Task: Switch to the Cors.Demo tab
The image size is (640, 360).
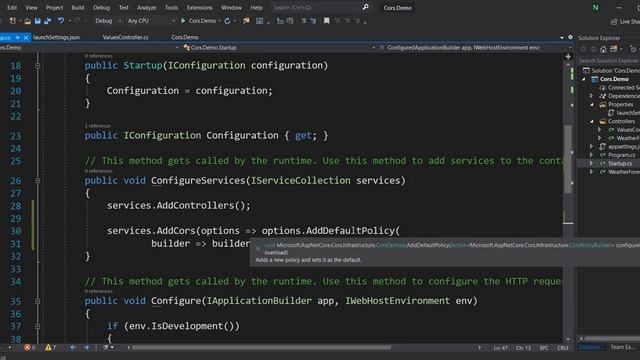Action: pos(185,37)
